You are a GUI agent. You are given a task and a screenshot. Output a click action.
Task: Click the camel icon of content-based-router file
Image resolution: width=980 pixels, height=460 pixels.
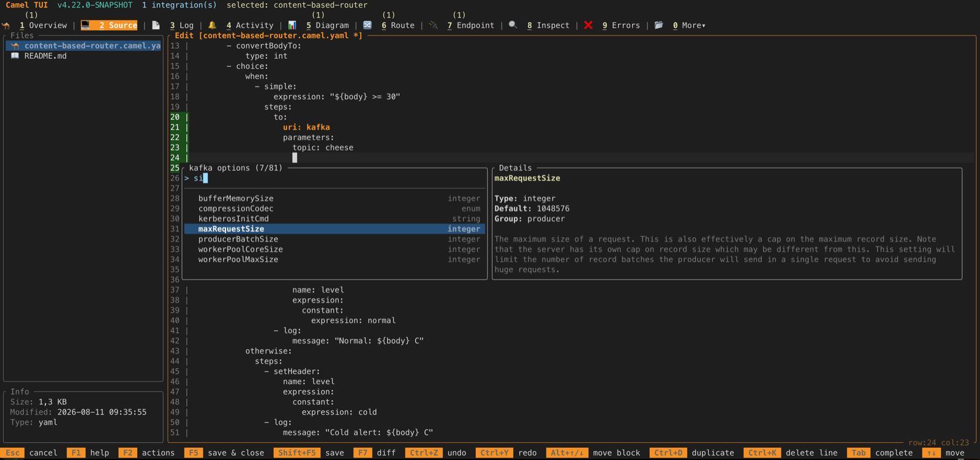tap(15, 46)
